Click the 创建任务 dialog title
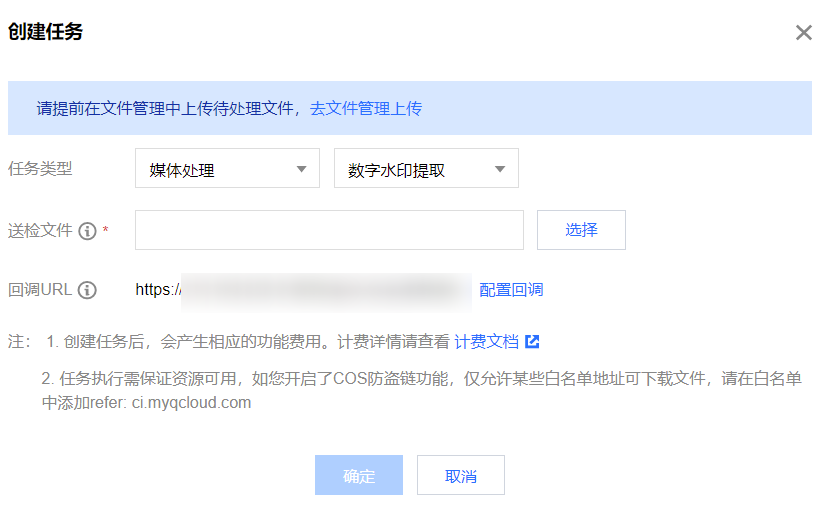The height and width of the screenshot is (511, 830). (x=45, y=32)
